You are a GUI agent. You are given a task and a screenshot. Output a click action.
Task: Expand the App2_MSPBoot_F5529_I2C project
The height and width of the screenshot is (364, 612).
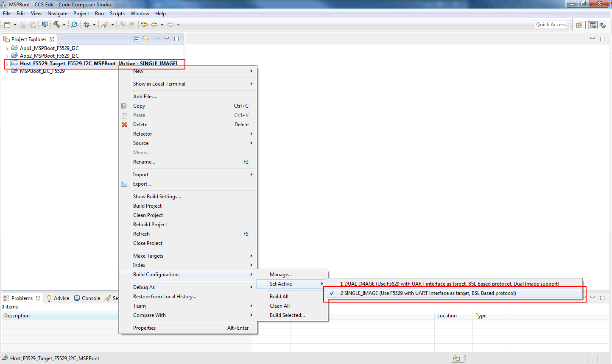point(7,56)
